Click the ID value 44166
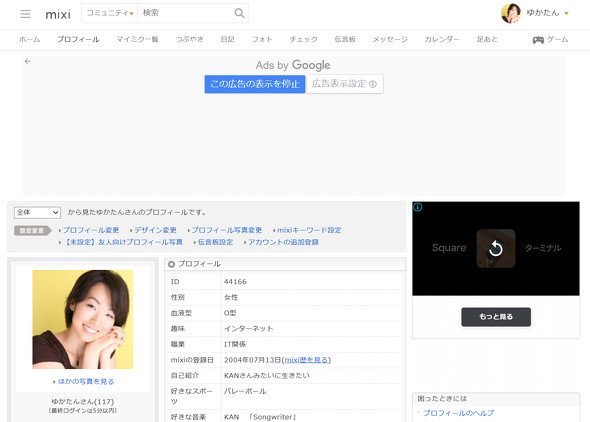The width and height of the screenshot is (590, 422). coord(235,282)
